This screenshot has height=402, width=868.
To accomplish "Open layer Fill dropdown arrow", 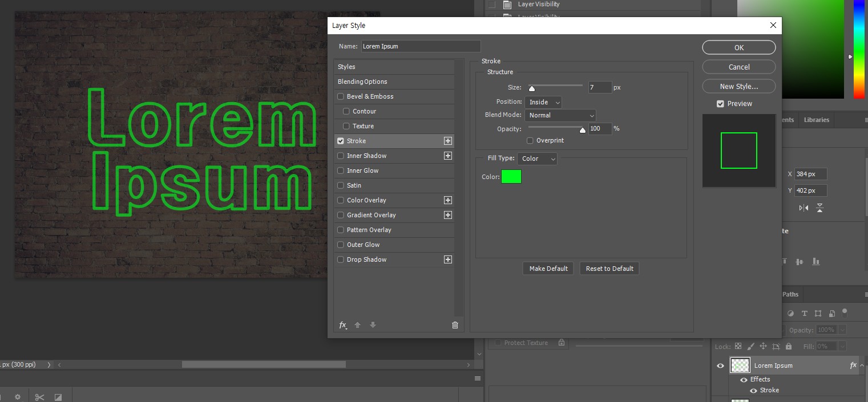I will coord(842,346).
